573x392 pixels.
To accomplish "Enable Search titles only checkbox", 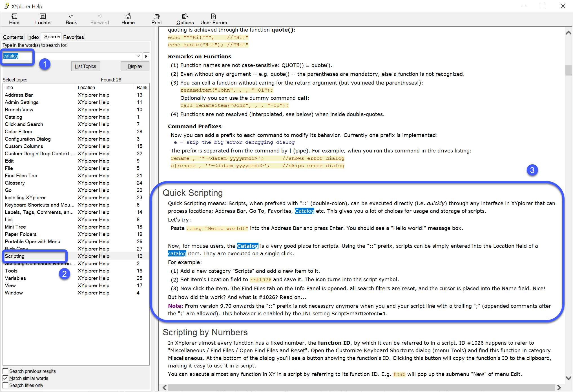I will [5, 385].
